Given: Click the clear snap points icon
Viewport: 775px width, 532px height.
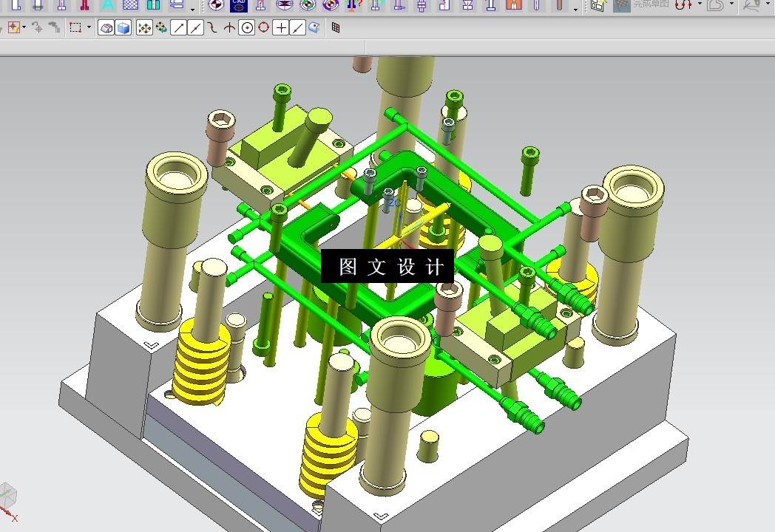Looking at the screenshot, I should tap(162, 28).
